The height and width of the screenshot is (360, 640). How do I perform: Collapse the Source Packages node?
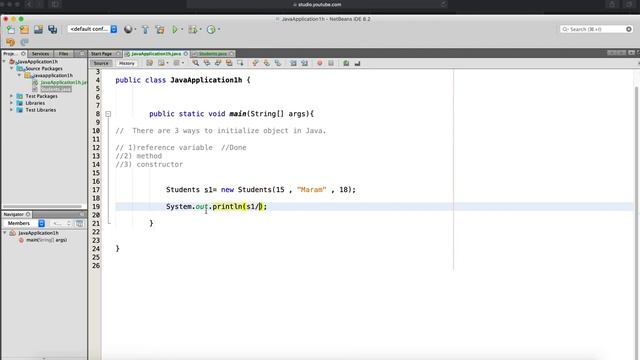coord(11,69)
